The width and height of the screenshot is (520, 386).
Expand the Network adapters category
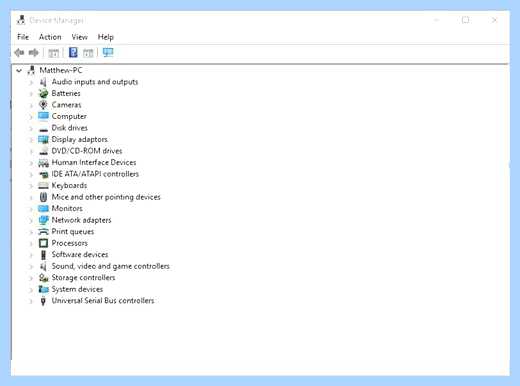click(x=31, y=220)
